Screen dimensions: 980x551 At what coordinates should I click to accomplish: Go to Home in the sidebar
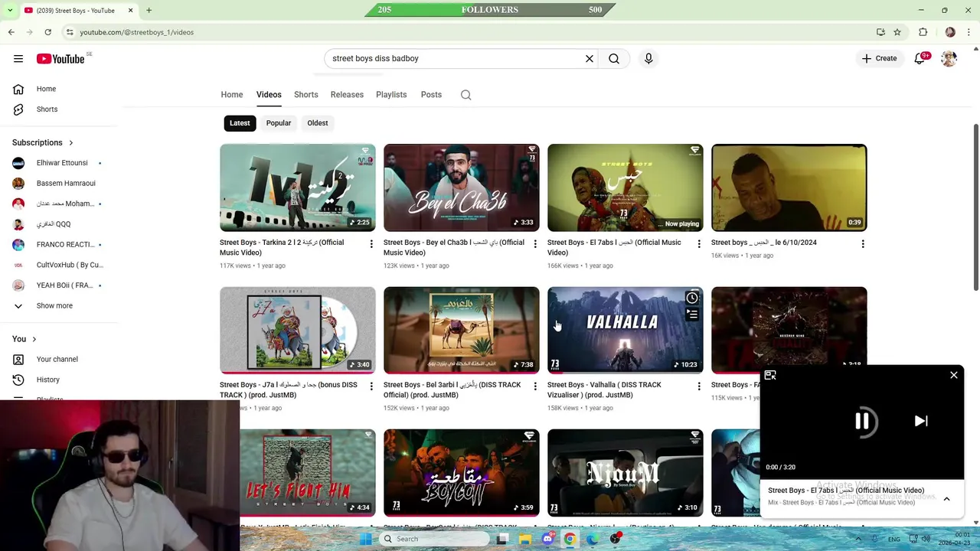(x=46, y=89)
